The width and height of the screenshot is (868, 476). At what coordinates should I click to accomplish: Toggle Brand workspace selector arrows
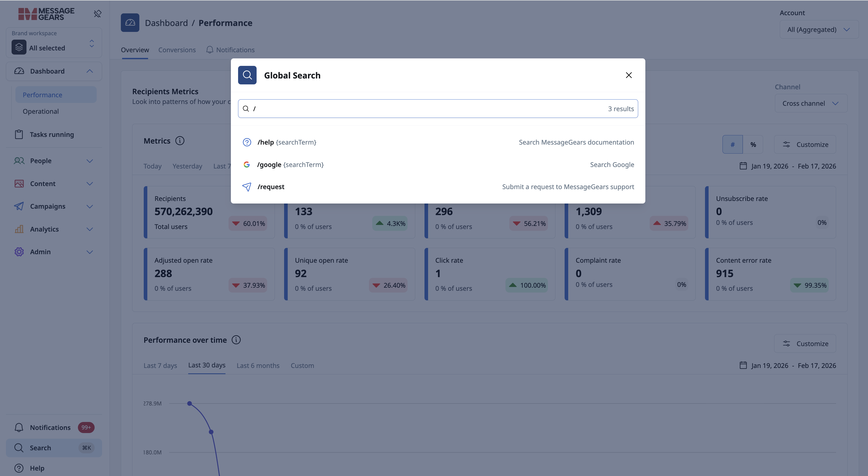pos(92,43)
